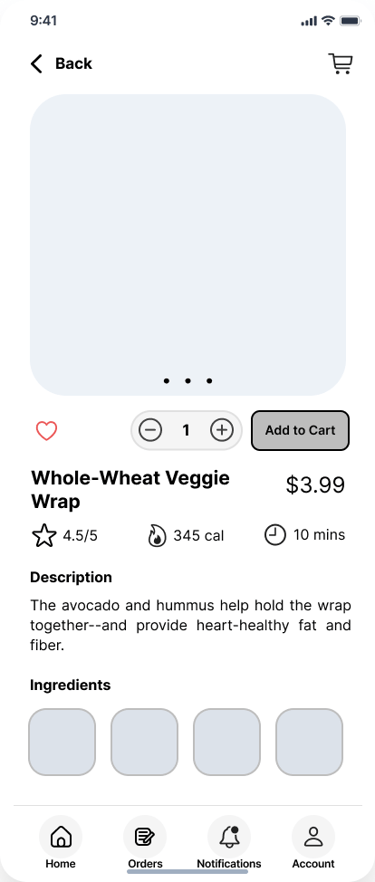Open the Account profile tab

pyautogui.click(x=313, y=842)
